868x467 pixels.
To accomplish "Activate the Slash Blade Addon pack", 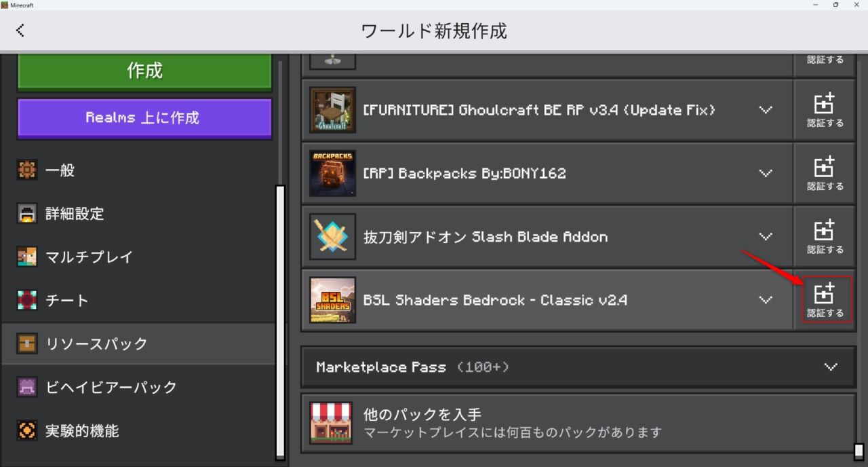I will click(x=825, y=236).
